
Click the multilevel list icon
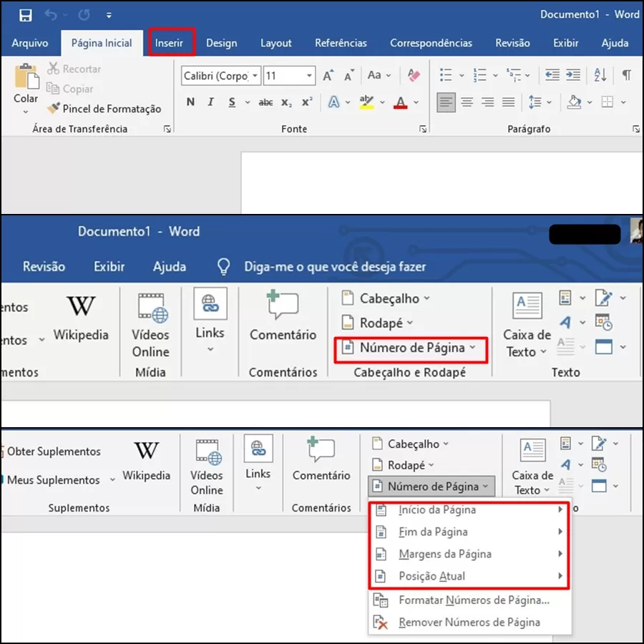[513, 75]
